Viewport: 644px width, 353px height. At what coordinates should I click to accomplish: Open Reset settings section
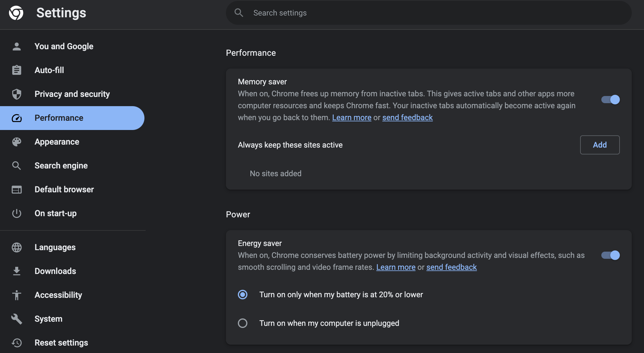(72, 343)
